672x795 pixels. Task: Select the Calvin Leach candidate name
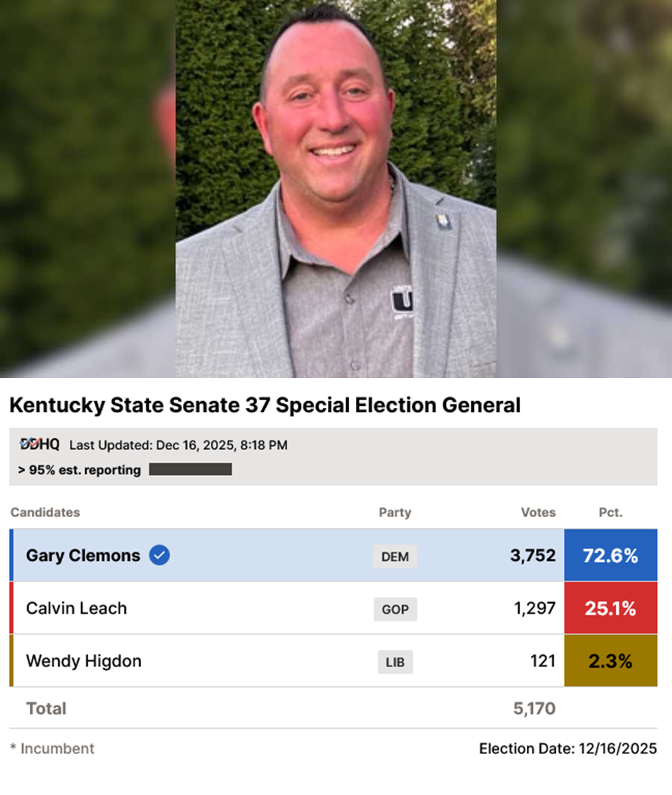point(76,608)
